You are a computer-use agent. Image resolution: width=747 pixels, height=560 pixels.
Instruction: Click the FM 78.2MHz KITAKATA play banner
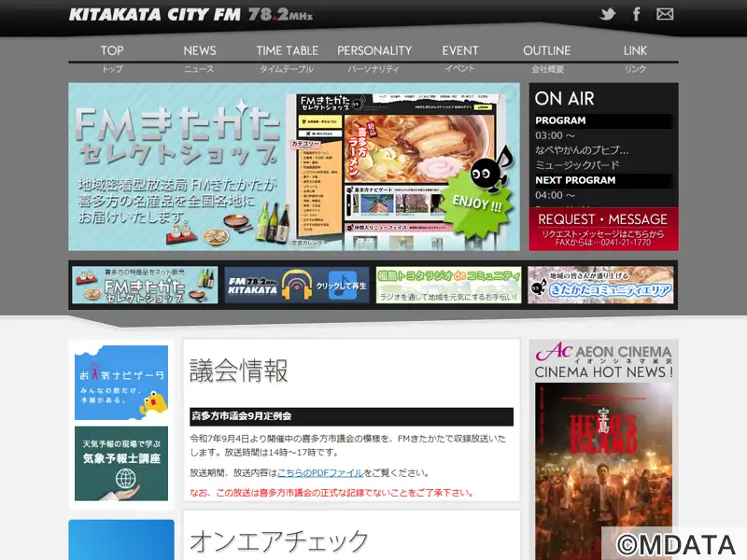pyautogui.click(x=296, y=285)
